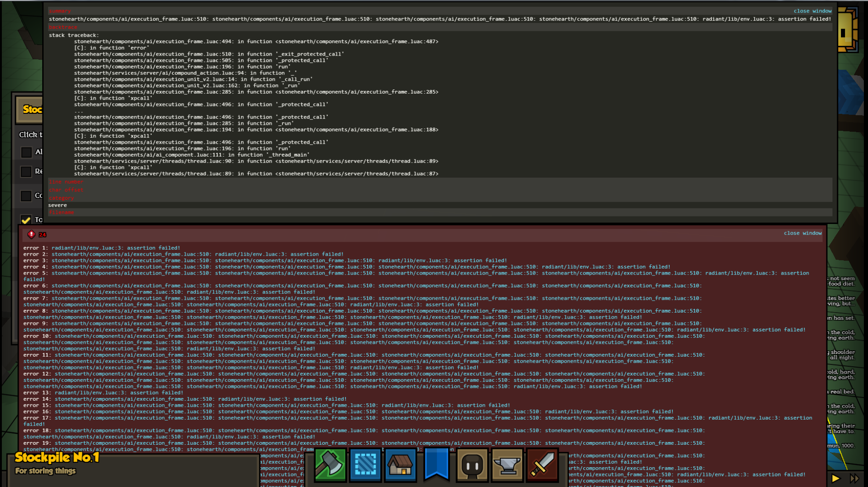This screenshot has width=868, height=487.
Task: Click the red 'summary' label
Action: tap(60, 11)
